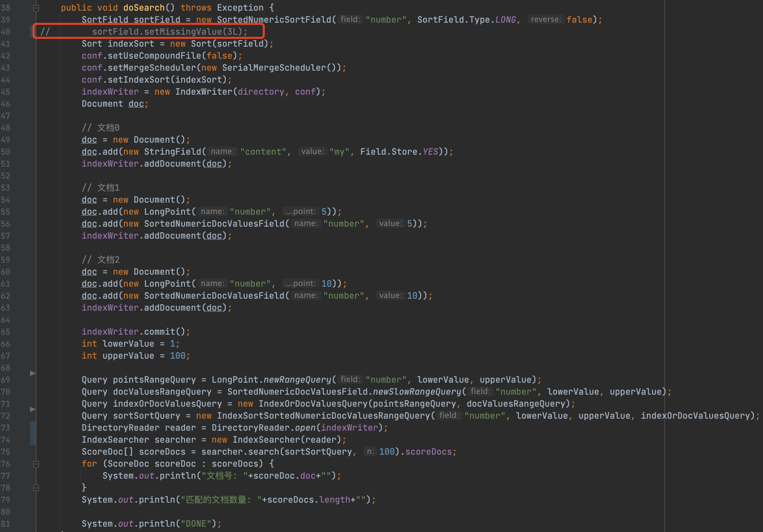Click the 'name:' hint in SortedNumericDocValuesField call
The width and height of the screenshot is (763, 532).
pyautogui.click(x=305, y=223)
